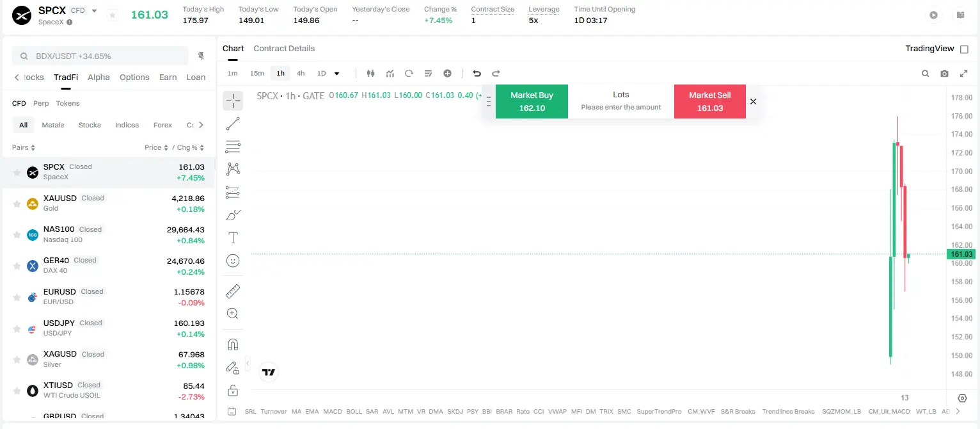Switch to Contract Details tab
The height and width of the screenshot is (429, 980).
tap(284, 49)
